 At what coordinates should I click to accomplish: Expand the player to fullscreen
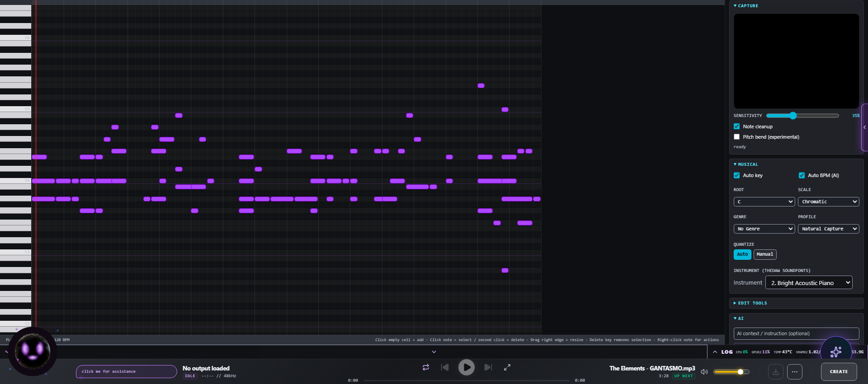pos(507,367)
